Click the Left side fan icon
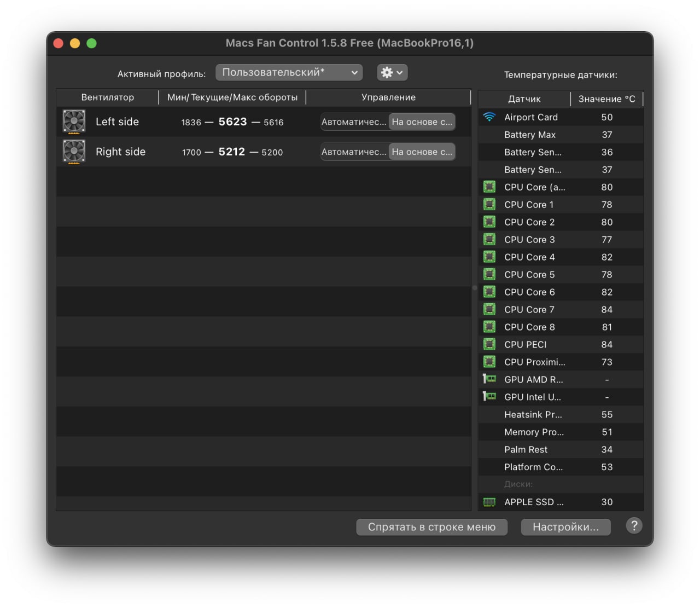 tap(74, 121)
